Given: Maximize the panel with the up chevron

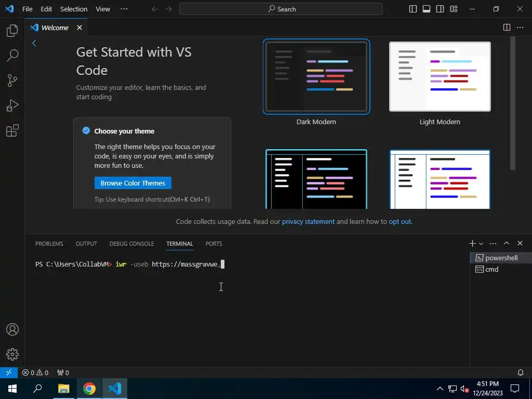Looking at the screenshot, I should [507, 243].
